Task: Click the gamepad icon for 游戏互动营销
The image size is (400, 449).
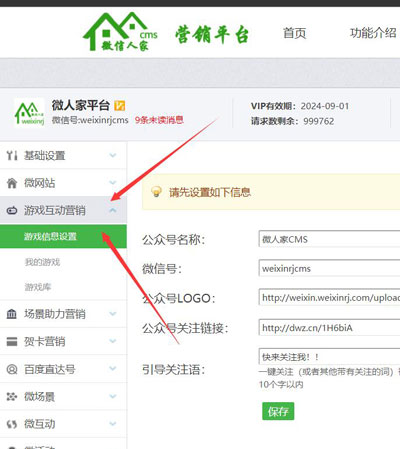Action: (12, 210)
